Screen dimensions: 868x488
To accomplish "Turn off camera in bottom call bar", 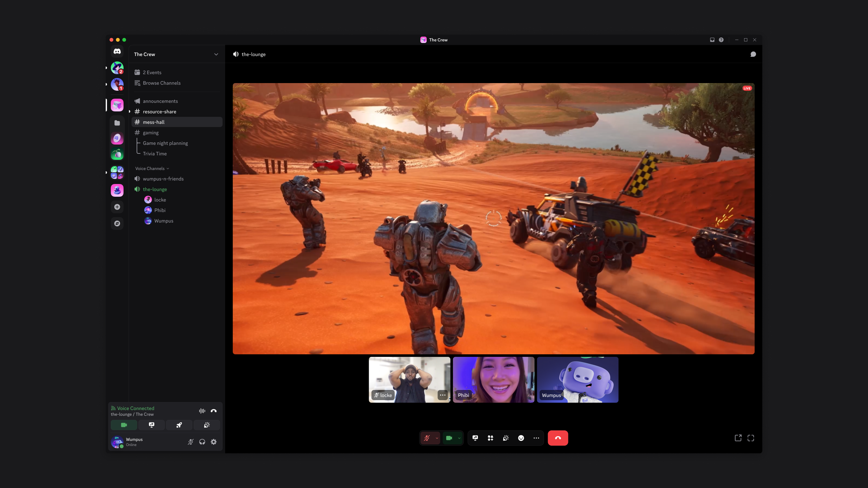I will click(449, 438).
